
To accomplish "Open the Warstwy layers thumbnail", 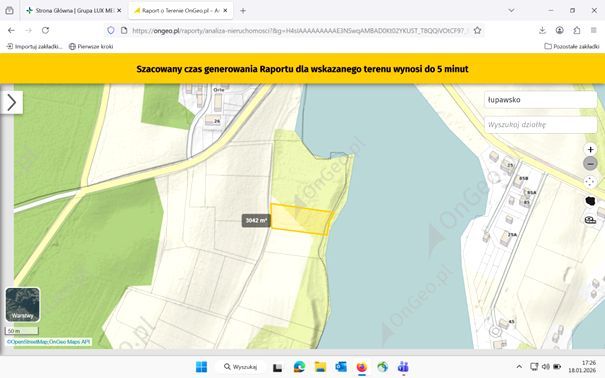I will pos(22,305).
